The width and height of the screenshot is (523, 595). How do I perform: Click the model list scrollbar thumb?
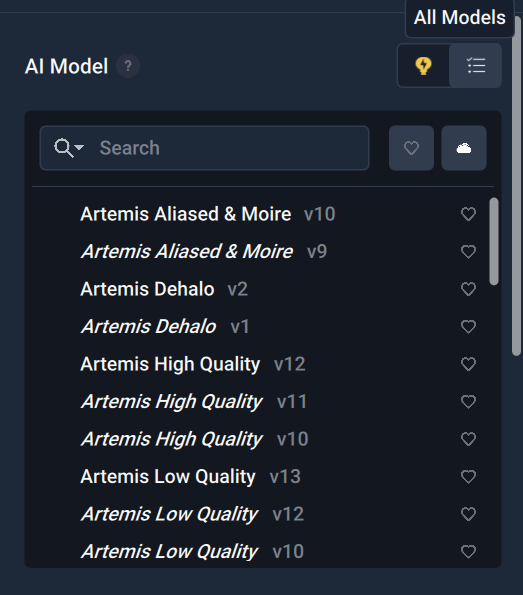494,241
